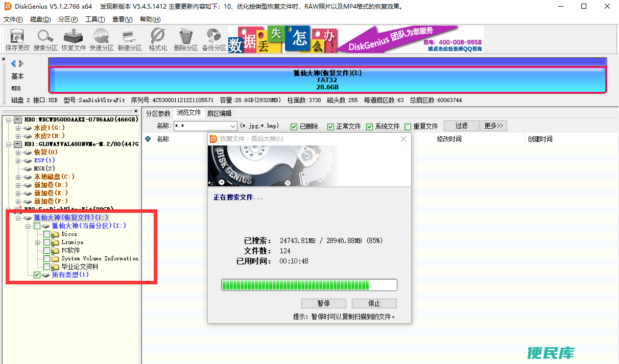Screen dimensions: 619x364
Task: Open the Backup Partition (备份分区) tool
Action: tap(214, 40)
